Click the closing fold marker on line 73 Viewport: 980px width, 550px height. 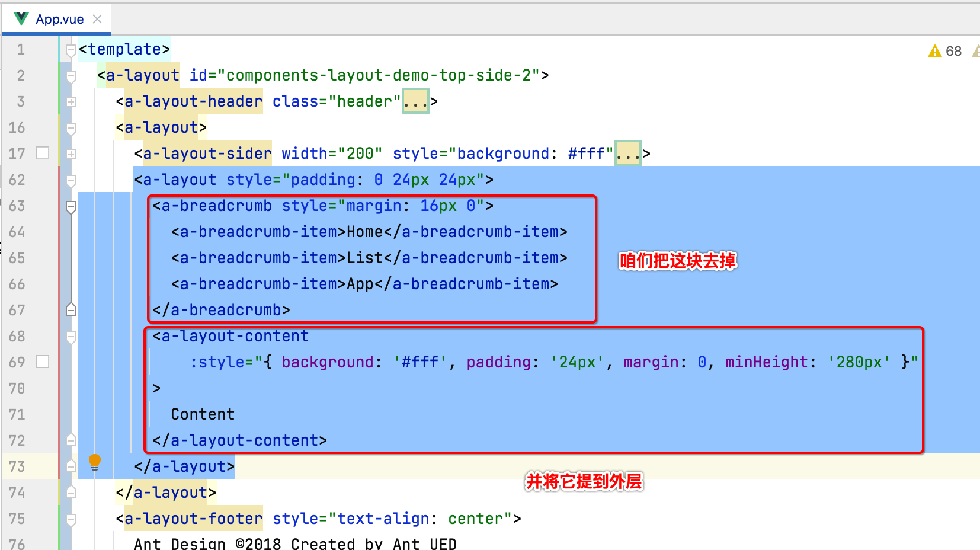[71, 466]
